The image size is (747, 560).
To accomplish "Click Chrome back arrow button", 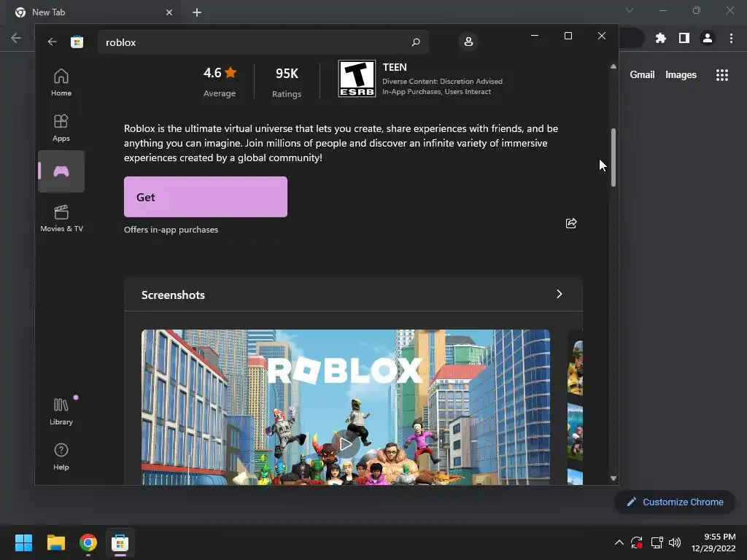I will [16, 38].
